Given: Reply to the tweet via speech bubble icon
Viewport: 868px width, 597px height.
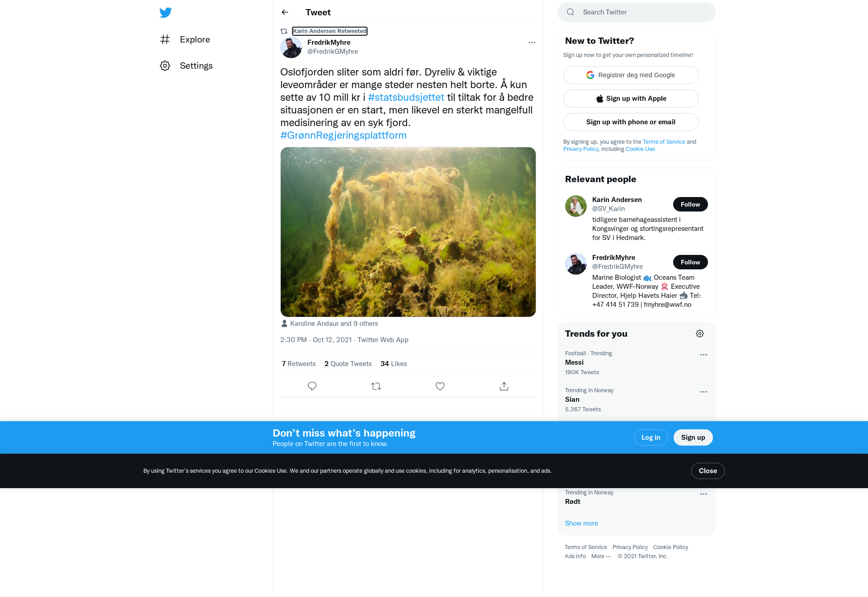Looking at the screenshot, I should (312, 386).
